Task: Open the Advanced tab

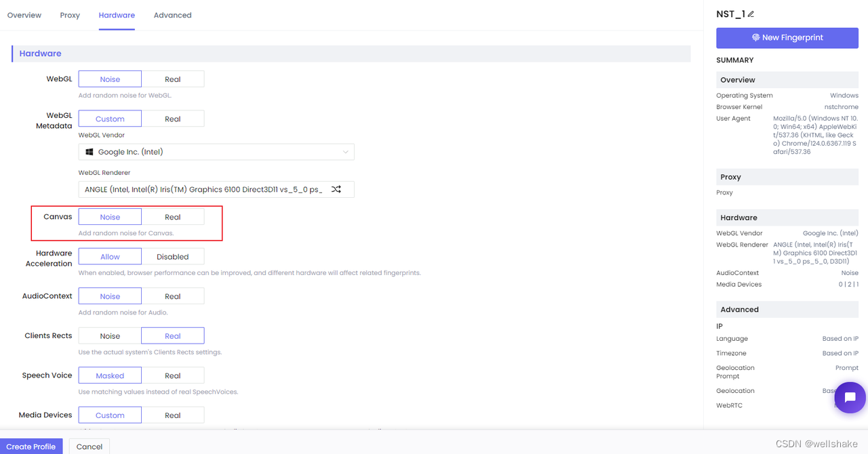Action: 172,15
